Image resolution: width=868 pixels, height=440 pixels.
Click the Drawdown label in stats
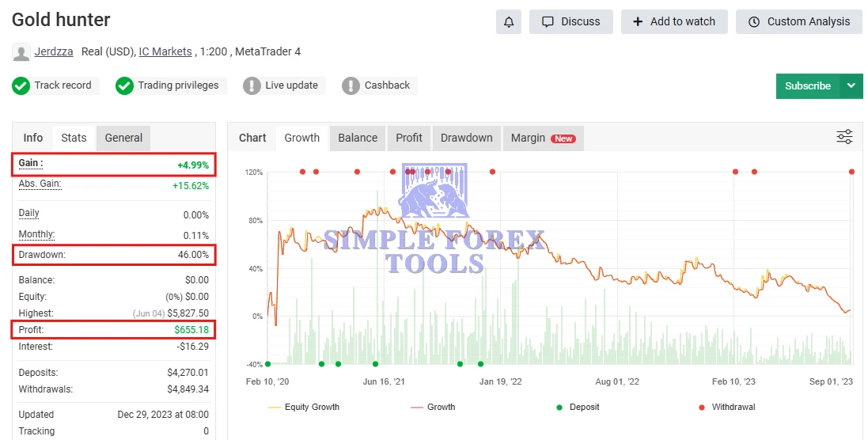42,255
